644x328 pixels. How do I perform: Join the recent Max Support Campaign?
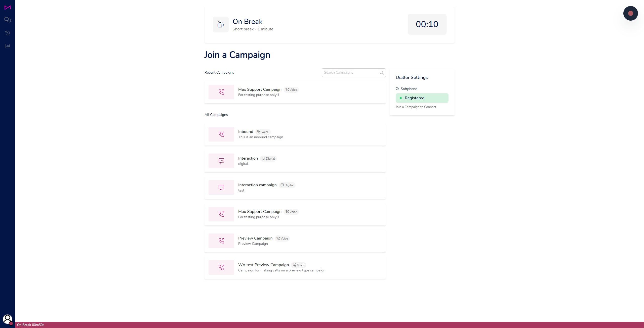(x=295, y=92)
